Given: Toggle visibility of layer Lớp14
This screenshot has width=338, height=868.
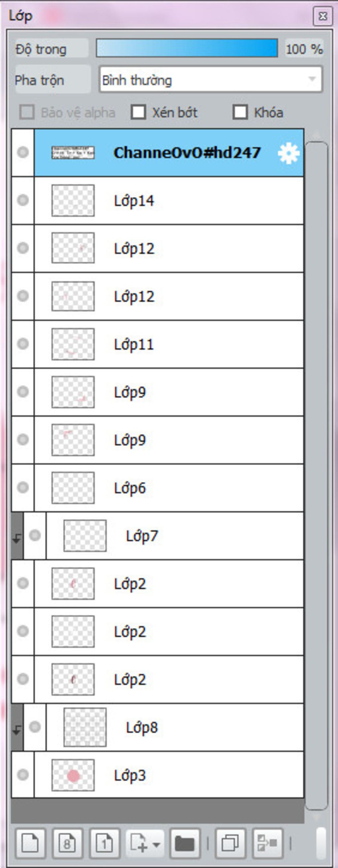Looking at the screenshot, I should coord(23,200).
